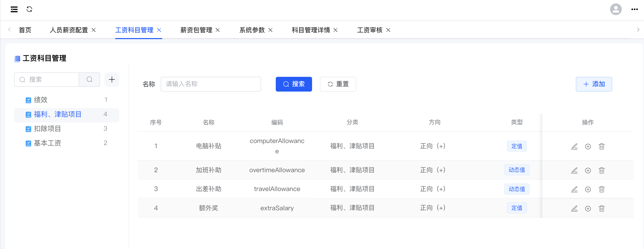Close the 薪资包管理 tab
The height and width of the screenshot is (249, 644).
tap(218, 30)
